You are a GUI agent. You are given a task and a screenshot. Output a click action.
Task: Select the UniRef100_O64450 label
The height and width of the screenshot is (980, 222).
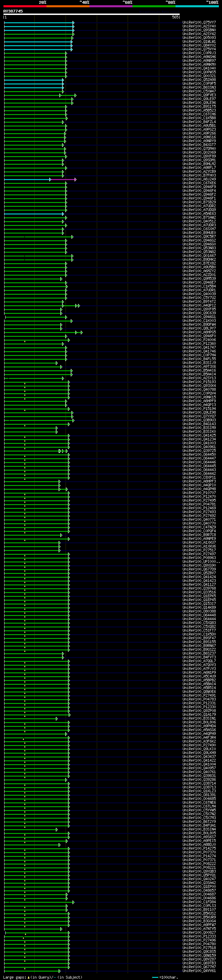[199, 455]
